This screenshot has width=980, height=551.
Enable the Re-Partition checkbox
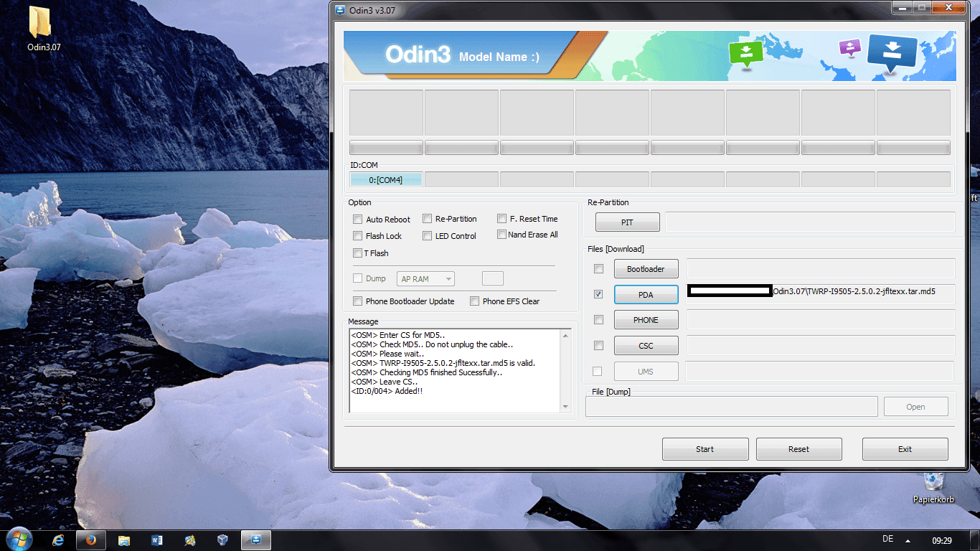(x=427, y=218)
